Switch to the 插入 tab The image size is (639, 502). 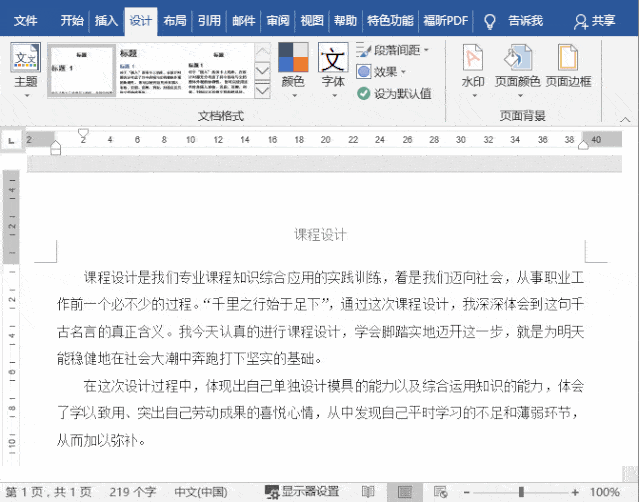(x=106, y=21)
